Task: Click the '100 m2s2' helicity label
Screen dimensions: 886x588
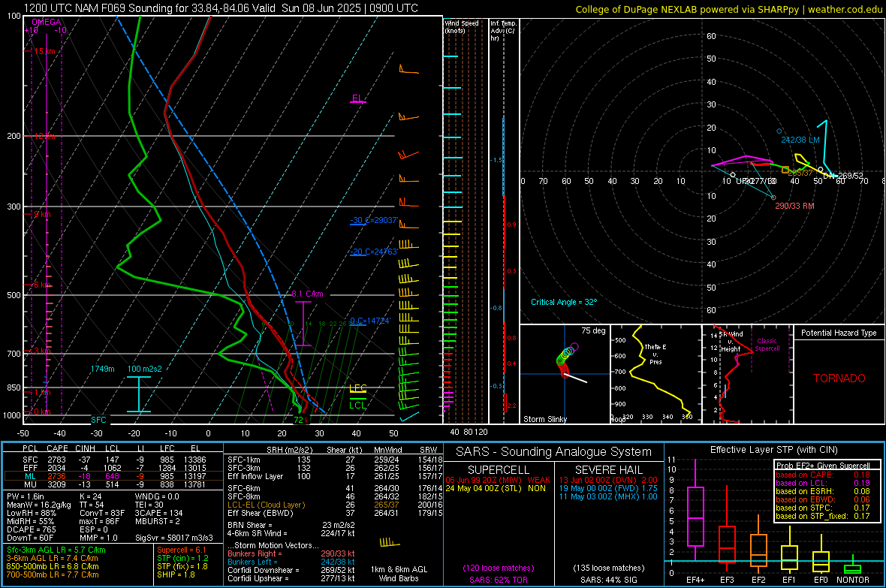Action: click(x=144, y=369)
